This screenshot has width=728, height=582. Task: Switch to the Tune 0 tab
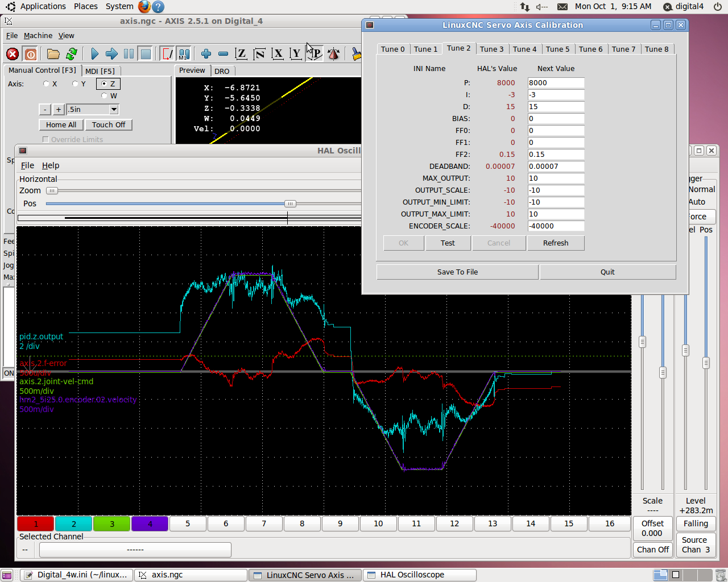[393, 49]
